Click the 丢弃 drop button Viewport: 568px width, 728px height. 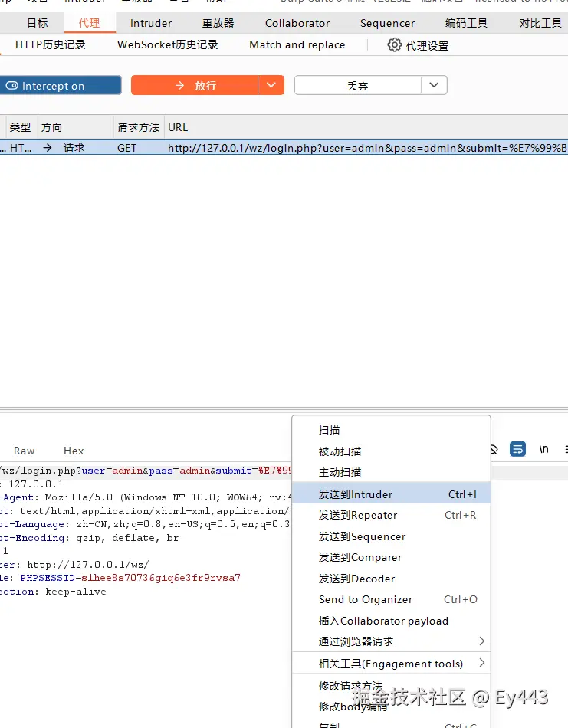point(358,85)
